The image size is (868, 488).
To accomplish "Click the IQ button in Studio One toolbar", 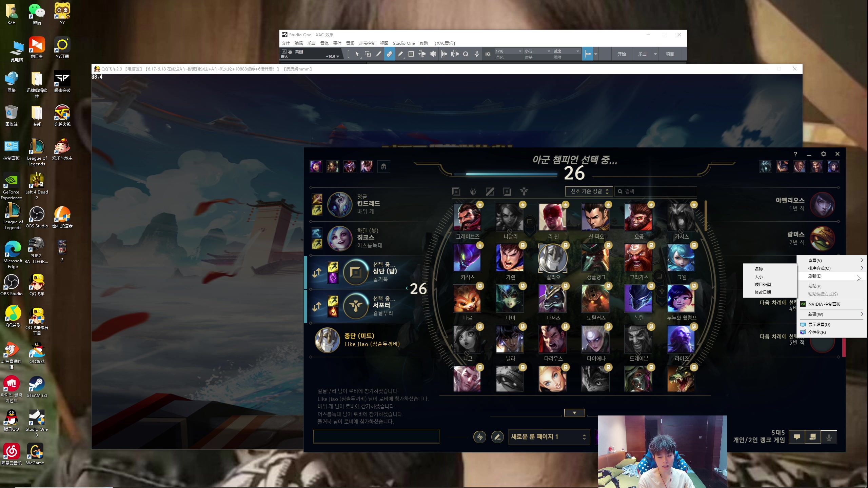I will coord(488,54).
